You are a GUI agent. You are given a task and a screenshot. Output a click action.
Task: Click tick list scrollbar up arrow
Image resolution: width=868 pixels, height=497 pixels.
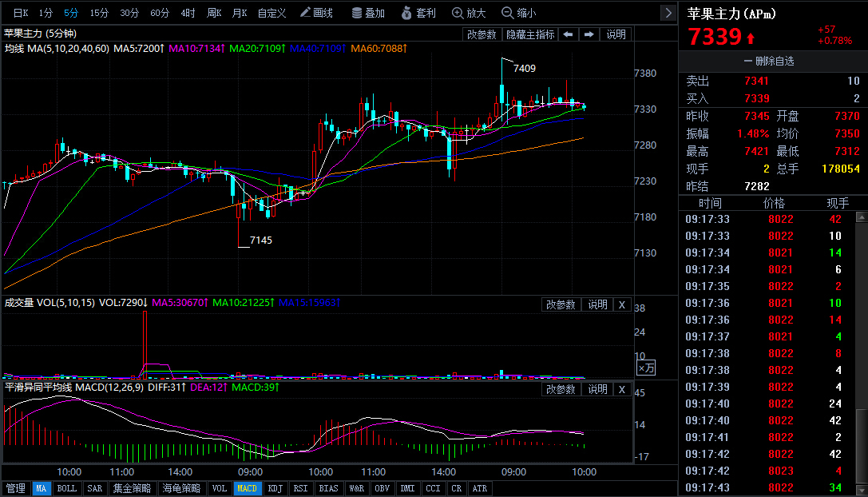(x=862, y=217)
